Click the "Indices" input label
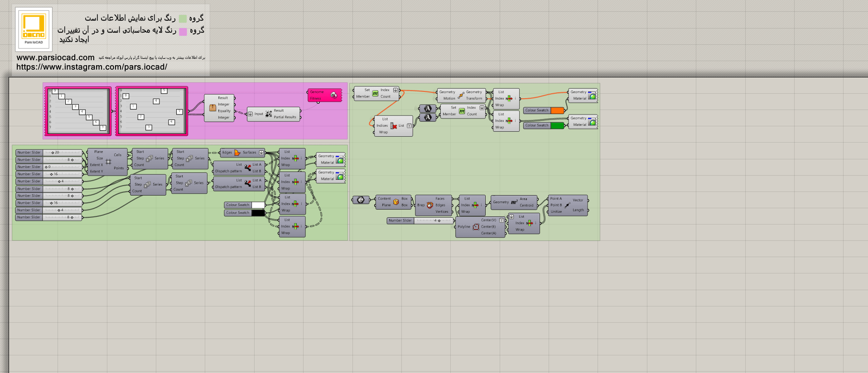This screenshot has width=868, height=373. [382, 126]
